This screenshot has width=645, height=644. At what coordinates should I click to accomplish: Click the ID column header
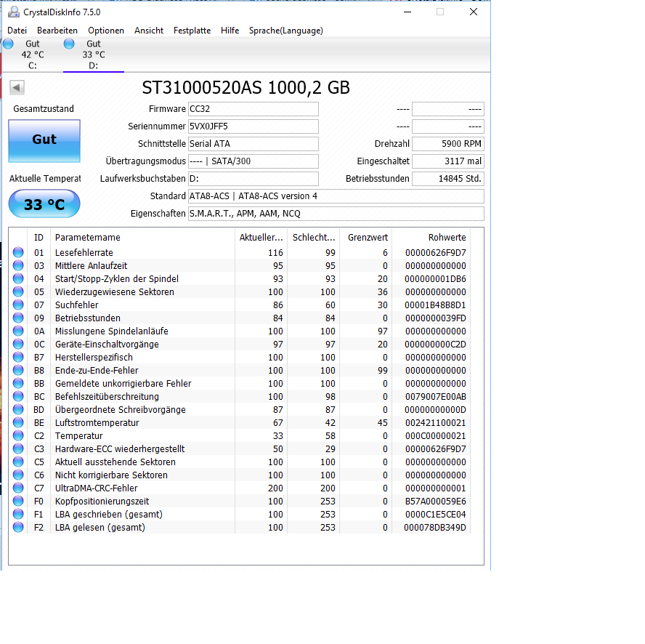click(38, 238)
